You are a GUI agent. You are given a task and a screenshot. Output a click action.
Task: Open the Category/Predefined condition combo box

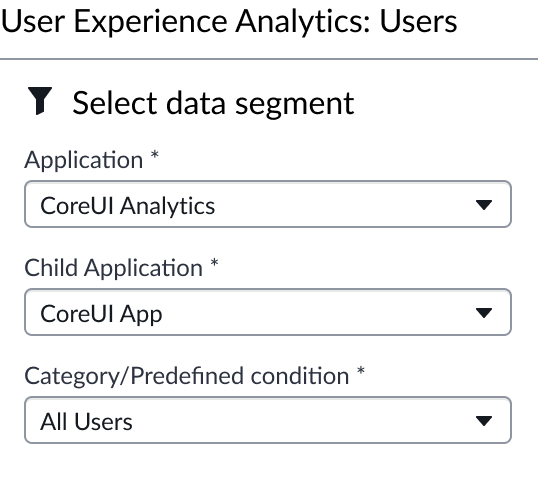268,420
